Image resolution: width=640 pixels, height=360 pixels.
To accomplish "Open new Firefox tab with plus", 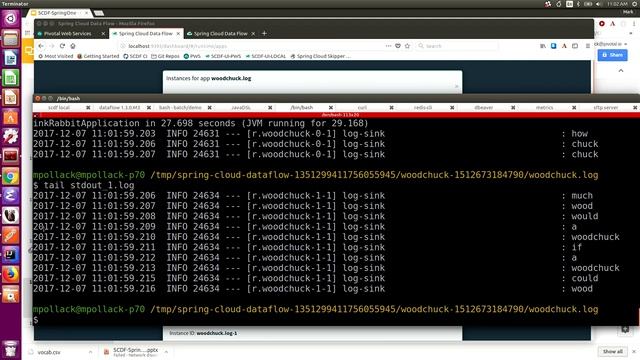I will pos(264,33).
